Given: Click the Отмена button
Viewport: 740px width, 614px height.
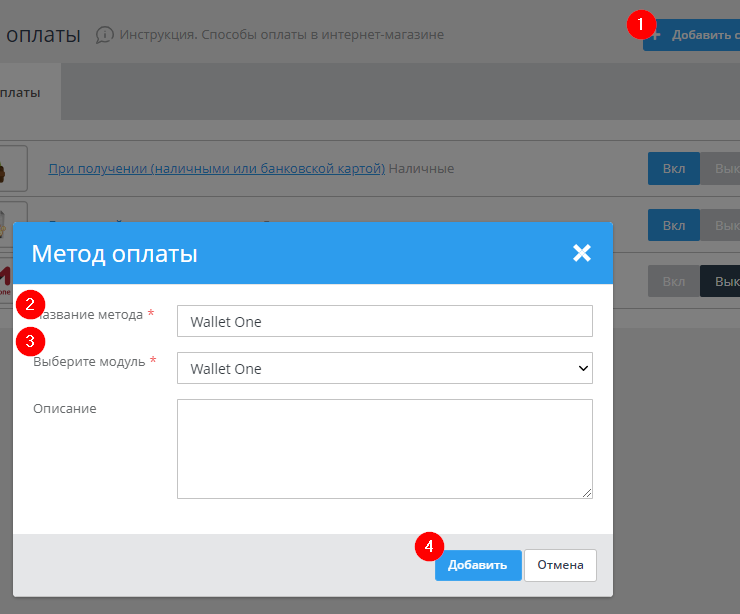Looking at the screenshot, I should [x=560, y=565].
